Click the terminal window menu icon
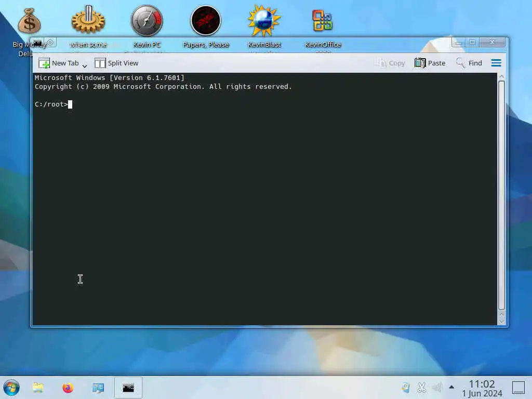532x399 pixels. tap(37, 43)
